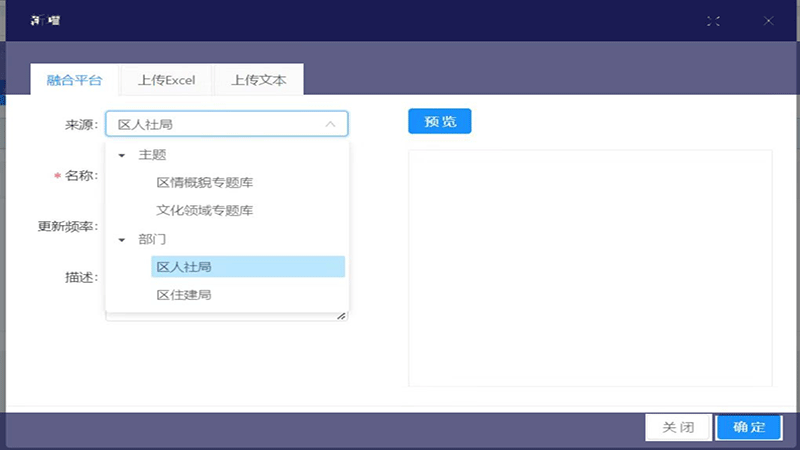
Task: Open the 上传Excel tab
Action: coord(166,80)
